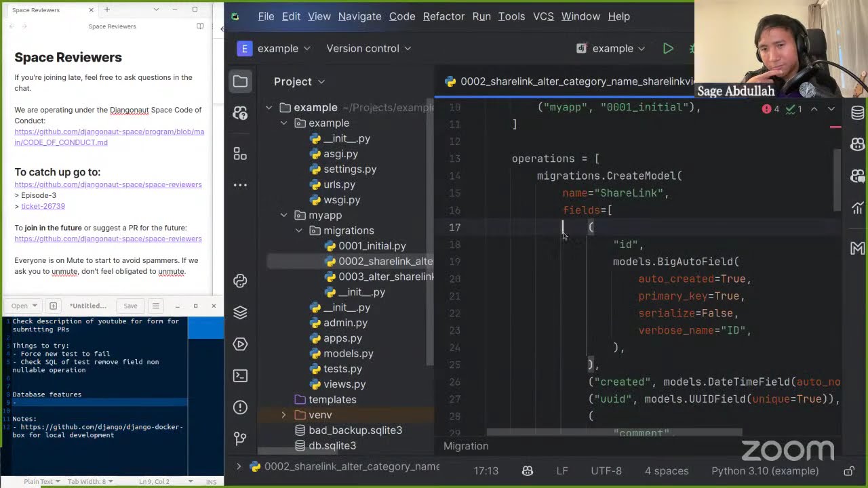The width and height of the screenshot is (868, 488).
Task: Click the 17:13 caret position indicator
Action: coord(486,471)
